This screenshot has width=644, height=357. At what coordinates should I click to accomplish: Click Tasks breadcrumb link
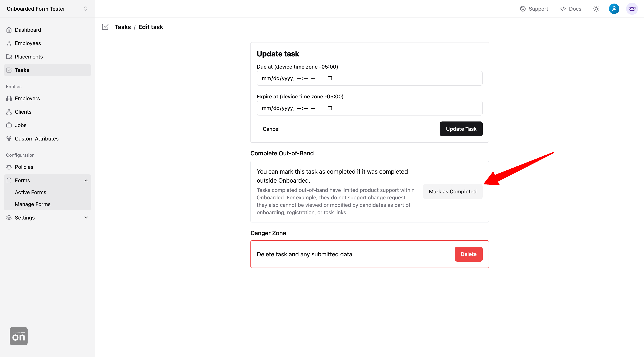122,27
